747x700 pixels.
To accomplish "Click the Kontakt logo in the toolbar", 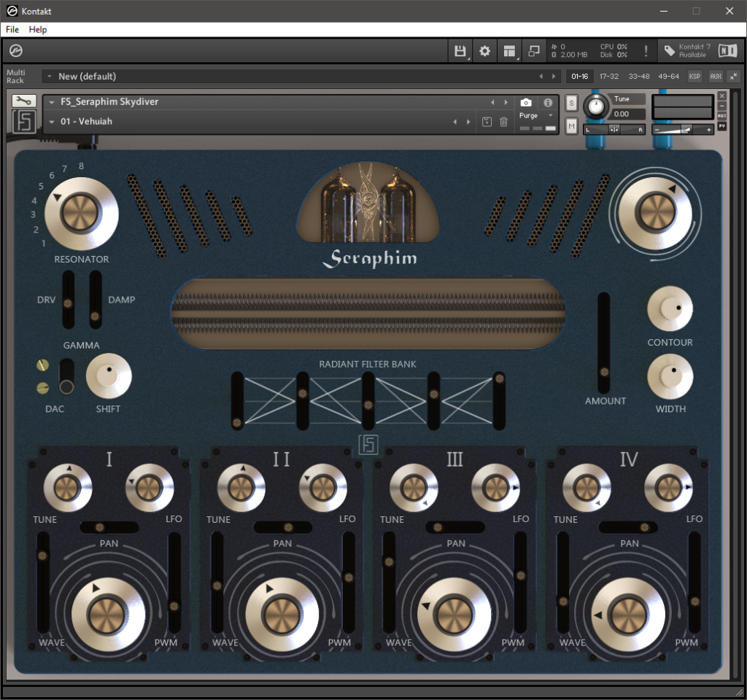I will click(16, 50).
